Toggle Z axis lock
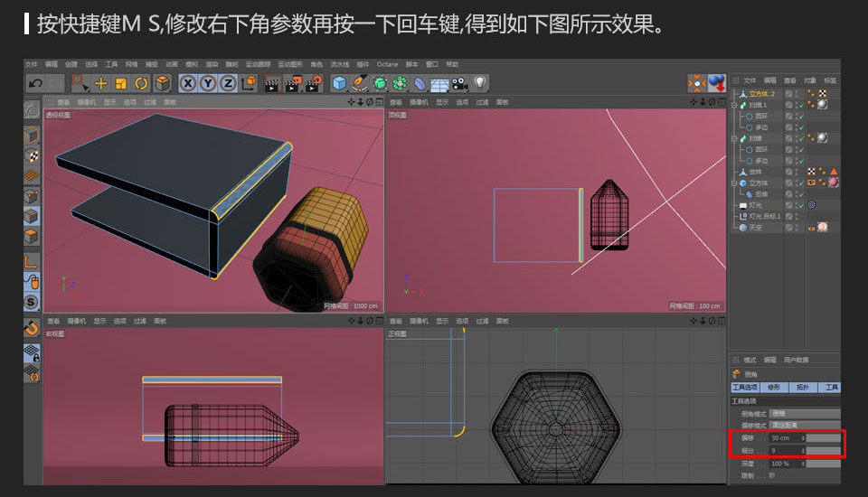Viewport: 868px width, 497px height. (x=228, y=83)
